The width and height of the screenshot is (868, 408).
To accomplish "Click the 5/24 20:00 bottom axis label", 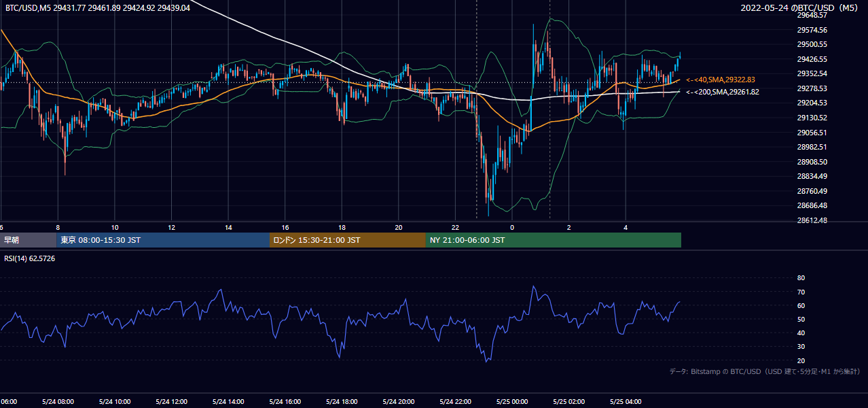I will point(399,401).
